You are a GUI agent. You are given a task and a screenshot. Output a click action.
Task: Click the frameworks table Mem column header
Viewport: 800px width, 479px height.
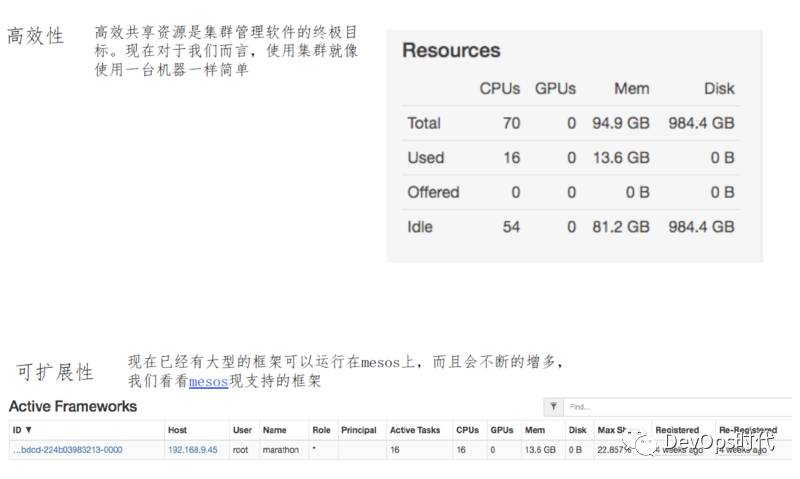534,430
